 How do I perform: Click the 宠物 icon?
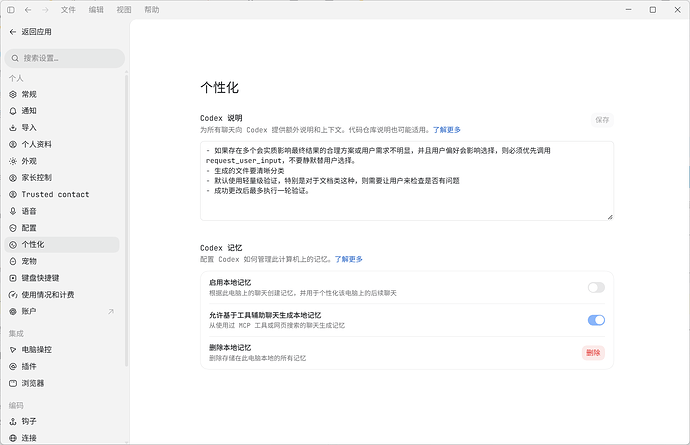(x=13, y=261)
